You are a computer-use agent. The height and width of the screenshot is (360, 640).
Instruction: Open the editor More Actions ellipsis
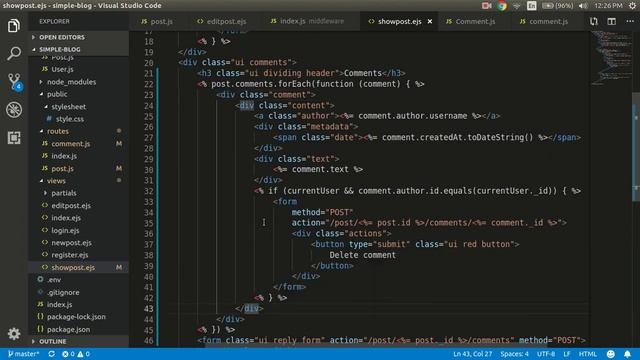point(630,21)
